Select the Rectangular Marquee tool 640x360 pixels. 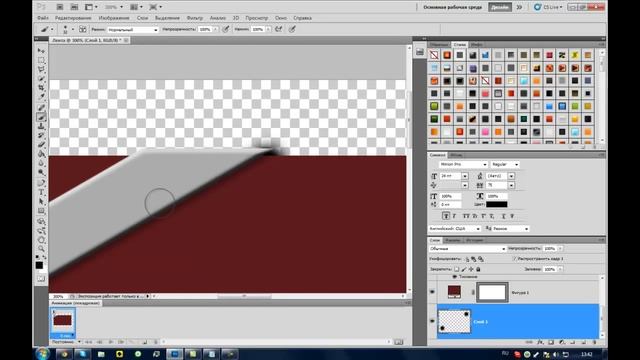[x=41, y=60]
